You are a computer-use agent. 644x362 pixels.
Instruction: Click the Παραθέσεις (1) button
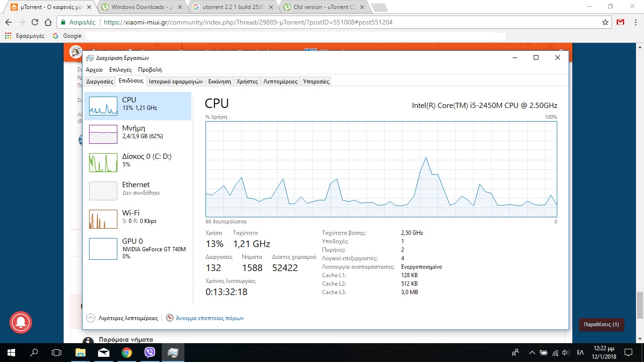click(x=601, y=325)
